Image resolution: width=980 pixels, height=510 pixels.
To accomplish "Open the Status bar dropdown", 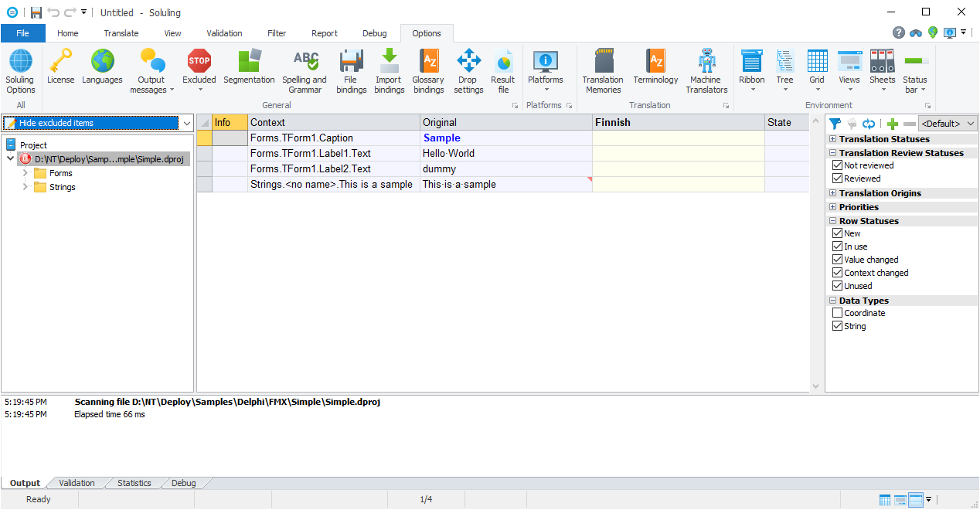I will tap(915, 71).
